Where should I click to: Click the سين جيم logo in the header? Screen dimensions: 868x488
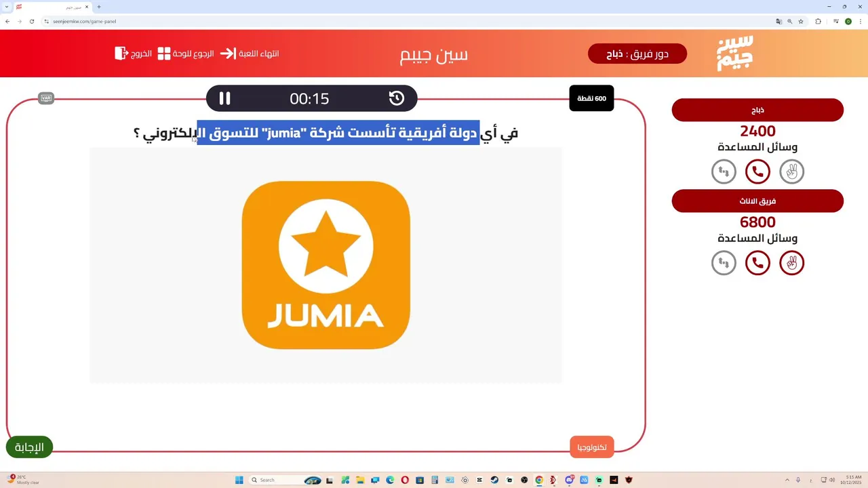(x=735, y=54)
